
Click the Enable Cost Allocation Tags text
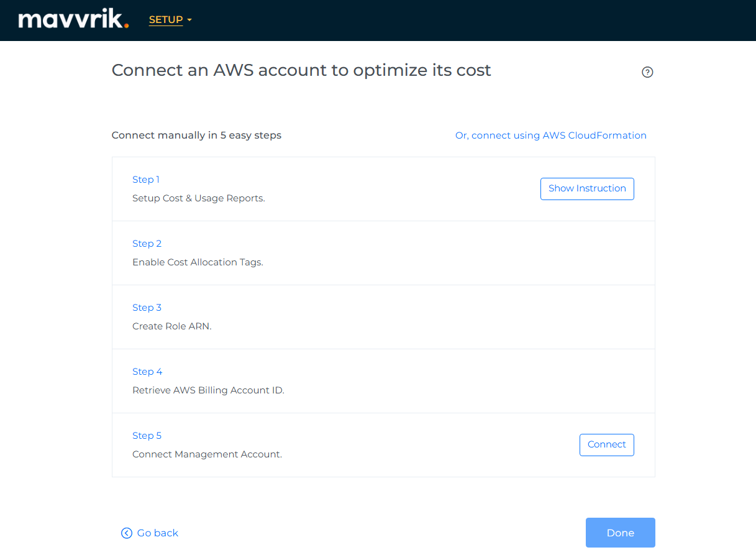pyautogui.click(x=198, y=262)
